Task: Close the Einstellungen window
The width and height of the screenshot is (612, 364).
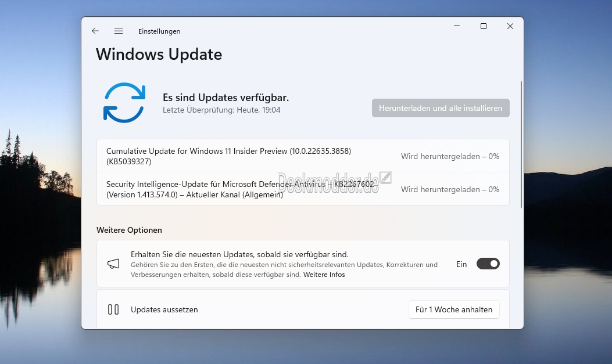Action: [510, 26]
